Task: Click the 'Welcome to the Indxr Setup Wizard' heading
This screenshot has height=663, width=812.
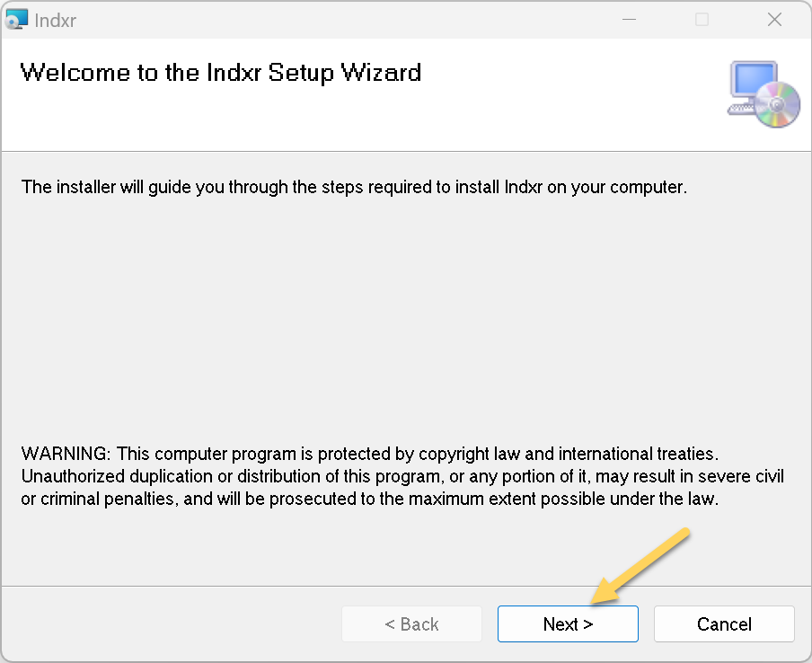Action: click(x=221, y=73)
